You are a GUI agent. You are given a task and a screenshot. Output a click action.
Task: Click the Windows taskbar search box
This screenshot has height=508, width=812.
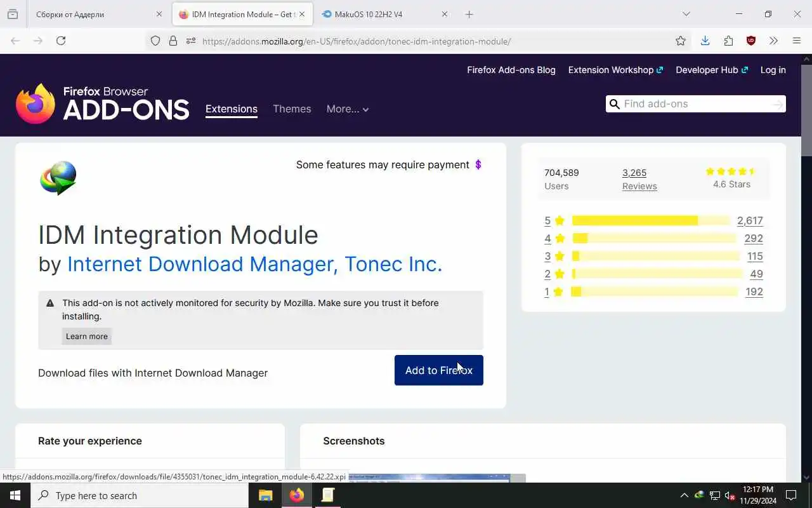tap(140, 495)
